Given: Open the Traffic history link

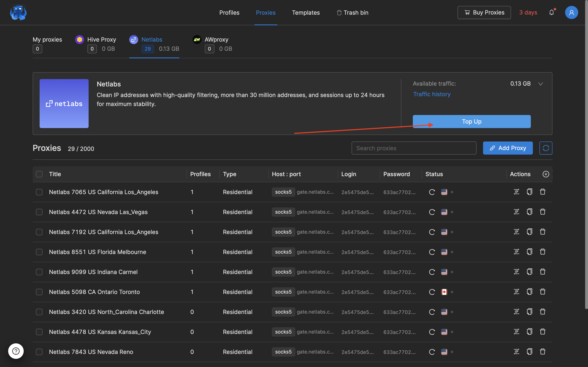Looking at the screenshot, I should pos(432,94).
